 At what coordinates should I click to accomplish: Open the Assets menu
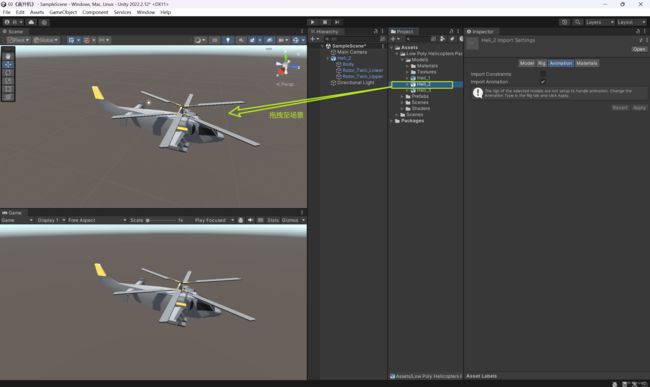tap(37, 12)
